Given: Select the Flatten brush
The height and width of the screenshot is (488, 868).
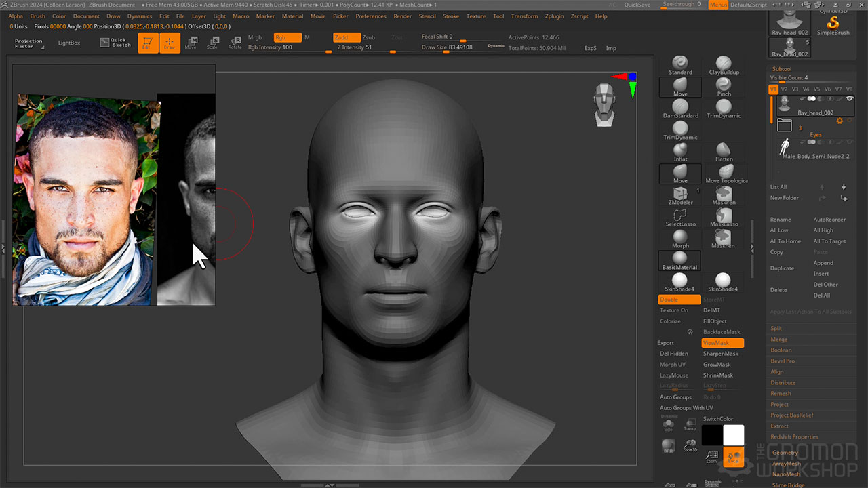Looking at the screenshot, I should 724,152.
